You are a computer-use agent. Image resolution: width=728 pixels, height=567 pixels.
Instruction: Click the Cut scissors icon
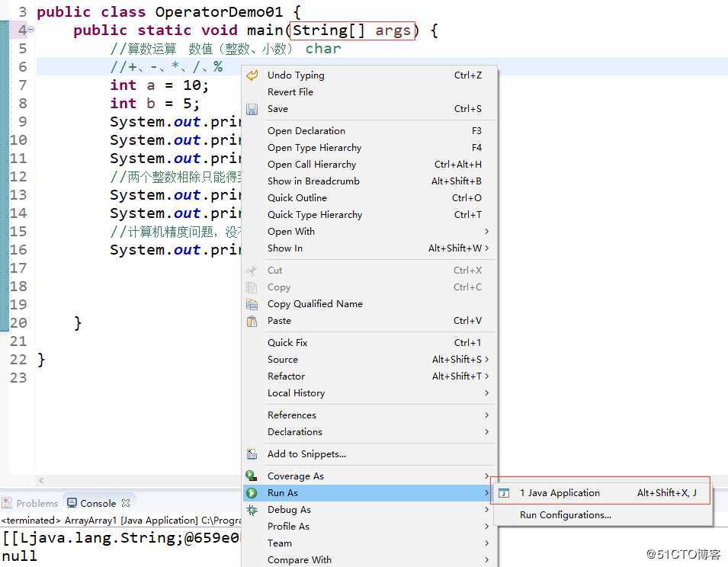[252, 270]
